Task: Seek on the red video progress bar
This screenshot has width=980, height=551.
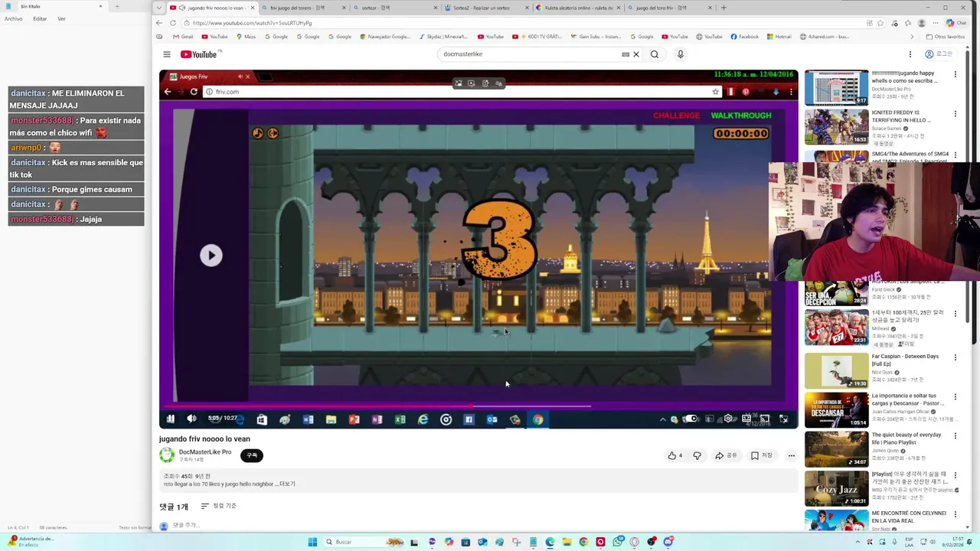Action: 479,406
